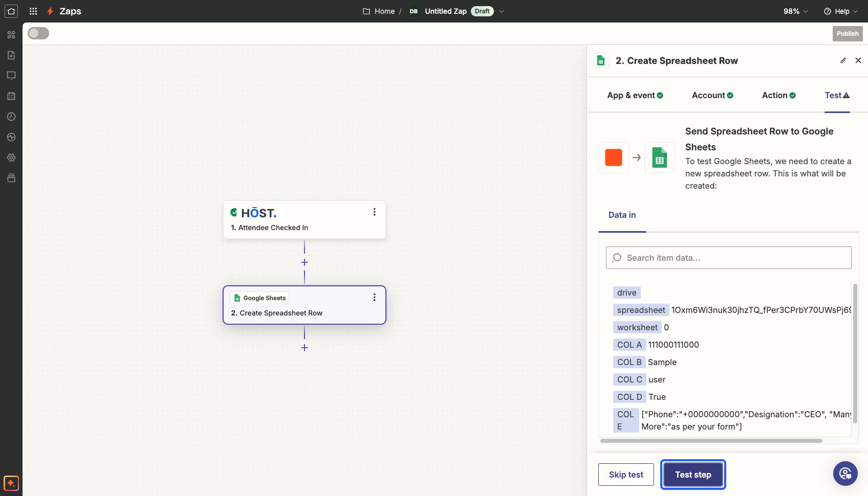Open the sidebar file import icon
868x496 pixels.
point(11,55)
